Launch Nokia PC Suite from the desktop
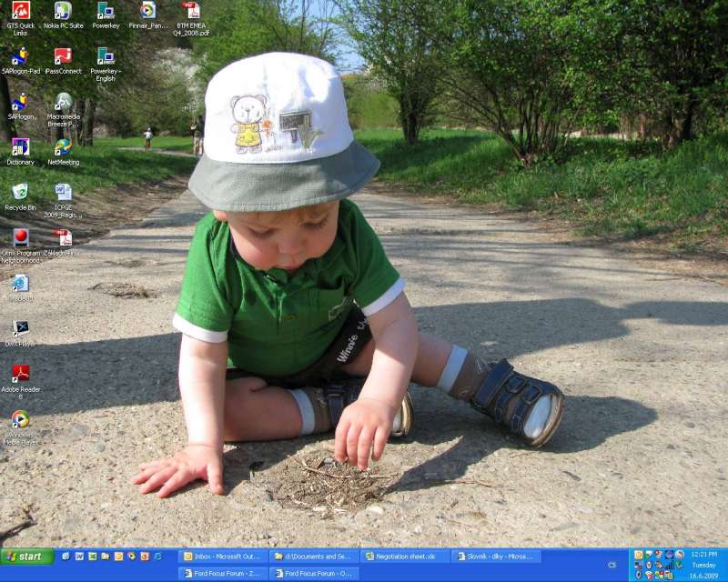The height and width of the screenshot is (582, 728). click(x=63, y=13)
